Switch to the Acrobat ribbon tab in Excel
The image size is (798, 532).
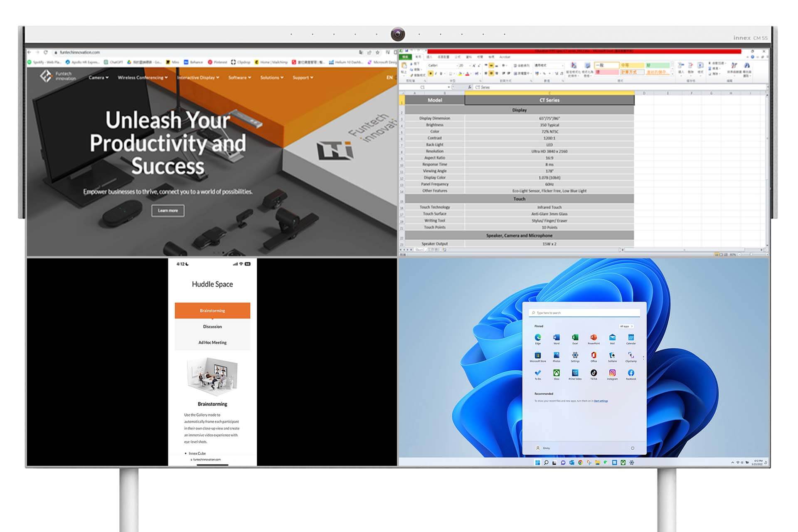click(505, 57)
